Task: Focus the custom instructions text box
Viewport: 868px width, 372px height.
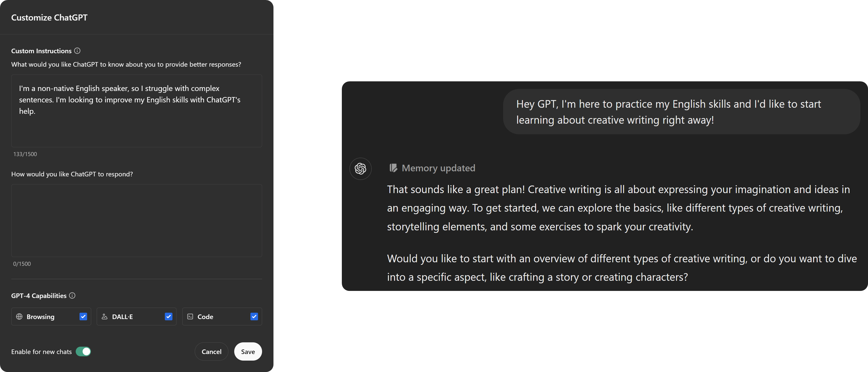Action: point(136,111)
